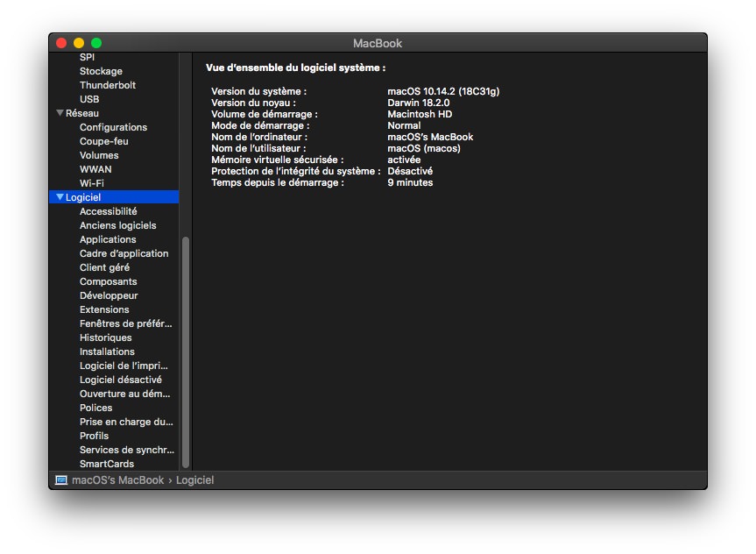The height and width of the screenshot is (554, 756).
Task: Open the Thunderbolt entry
Action: tap(108, 85)
